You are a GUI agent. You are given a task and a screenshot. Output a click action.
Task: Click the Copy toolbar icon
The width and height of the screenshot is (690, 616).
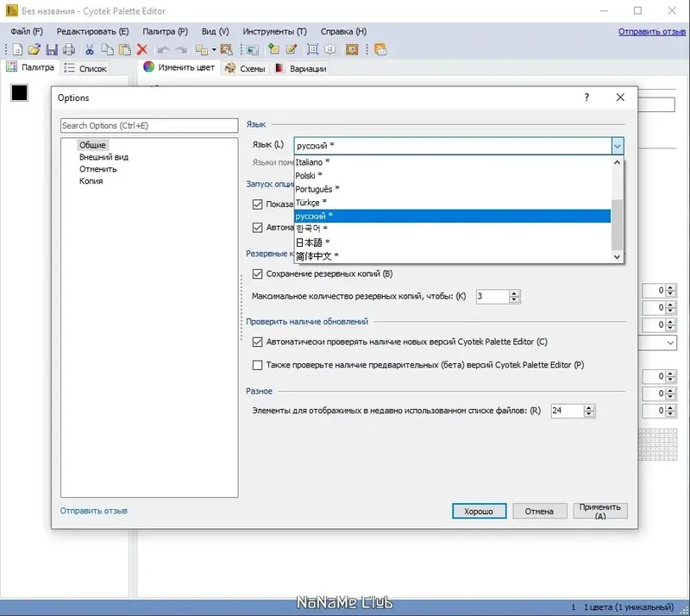pyautogui.click(x=107, y=50)
